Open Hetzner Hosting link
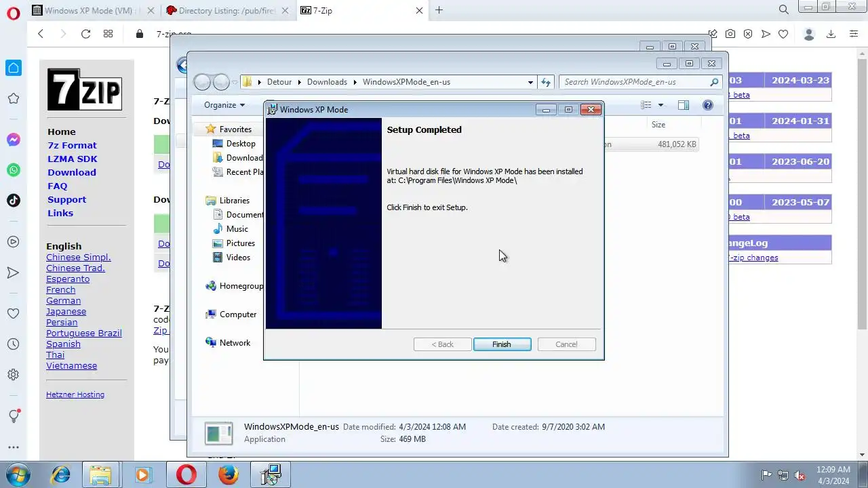 pos(75,394)
